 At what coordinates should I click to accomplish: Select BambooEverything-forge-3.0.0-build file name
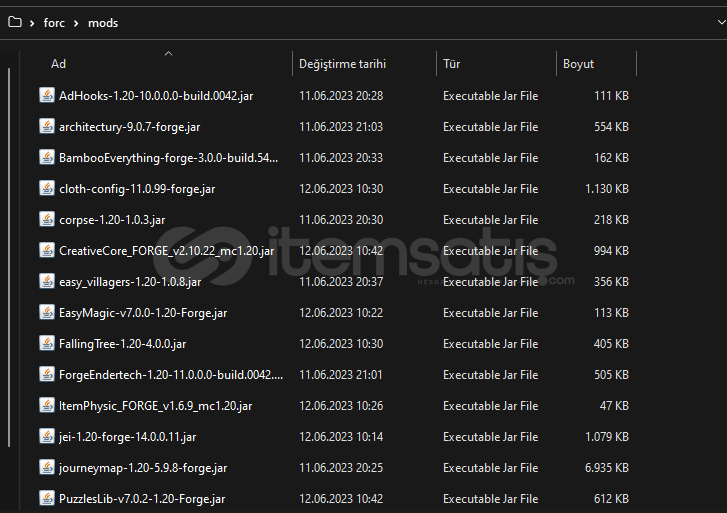point(168,158)
